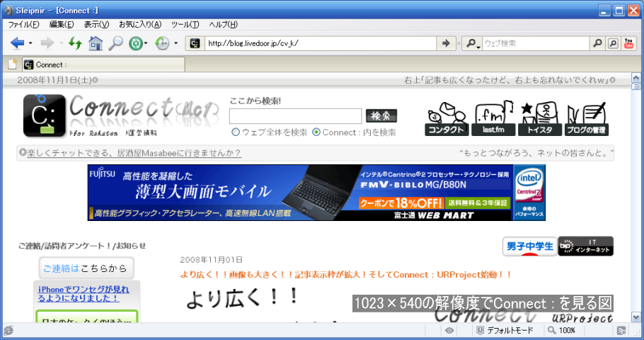Select ウェブ全体を検索 radio button

(x=236, y=132)
